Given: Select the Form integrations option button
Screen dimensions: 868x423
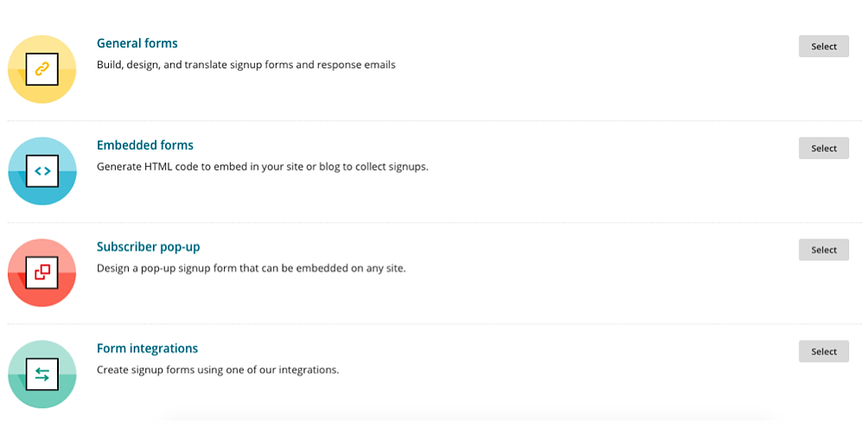Looking at the screenshot, I should point(823,351).
